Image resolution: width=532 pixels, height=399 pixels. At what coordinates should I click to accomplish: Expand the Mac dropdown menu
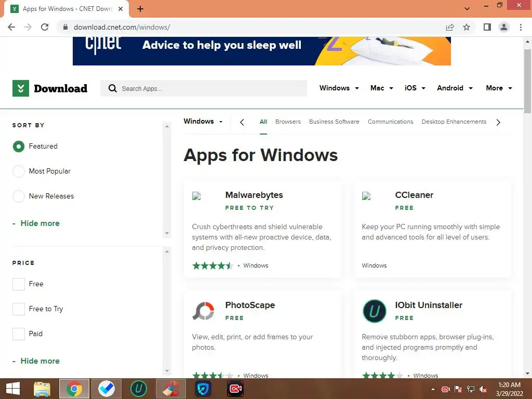click(x=382, y=88)
